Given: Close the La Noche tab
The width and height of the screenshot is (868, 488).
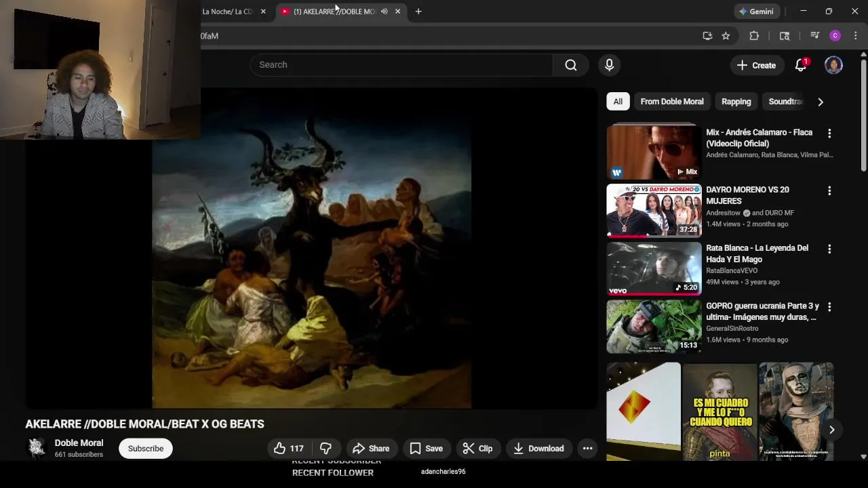Looking at the screenshot, I should point(263,12).
